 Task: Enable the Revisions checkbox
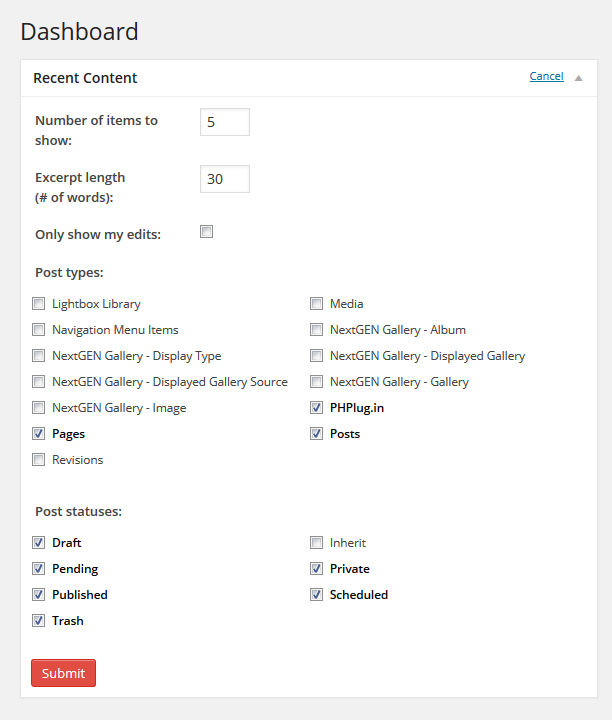point(39,460)
